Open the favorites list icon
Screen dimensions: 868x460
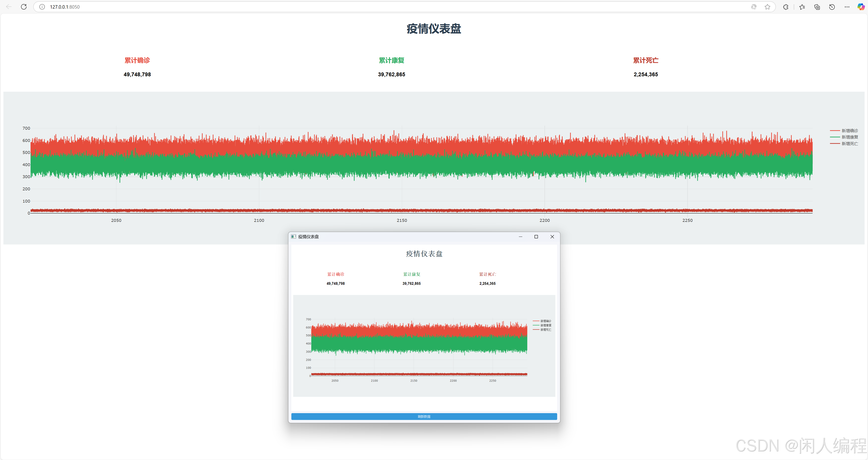pos(802,7)
